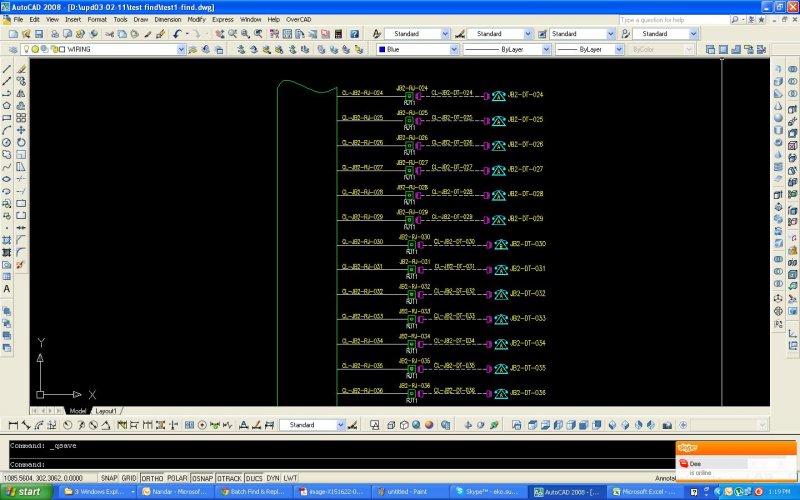Click the Undo arrow icon
This screenshot has height=500, width=800.
[177, 34]
